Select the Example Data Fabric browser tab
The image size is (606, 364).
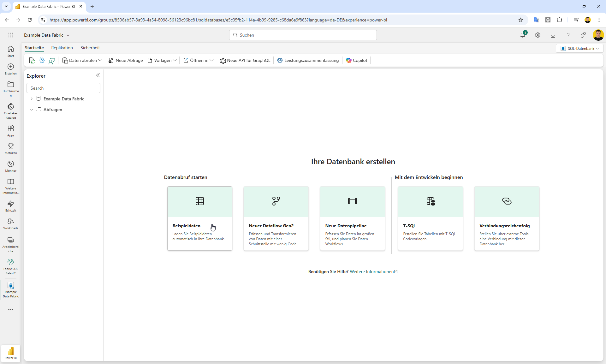click(x=48, y=6)
